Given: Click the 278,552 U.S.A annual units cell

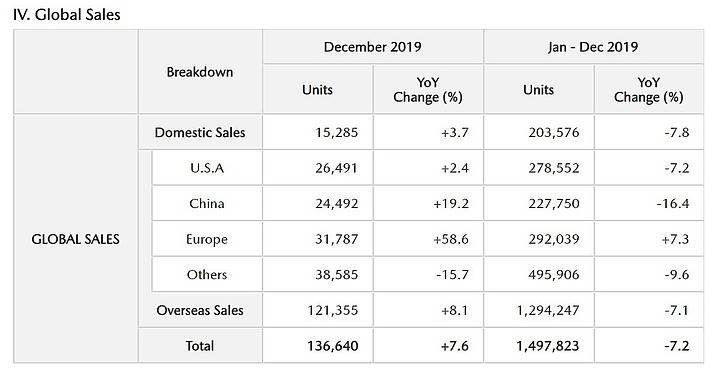Looking at the screenshot, I should click(x=539, y=168).
